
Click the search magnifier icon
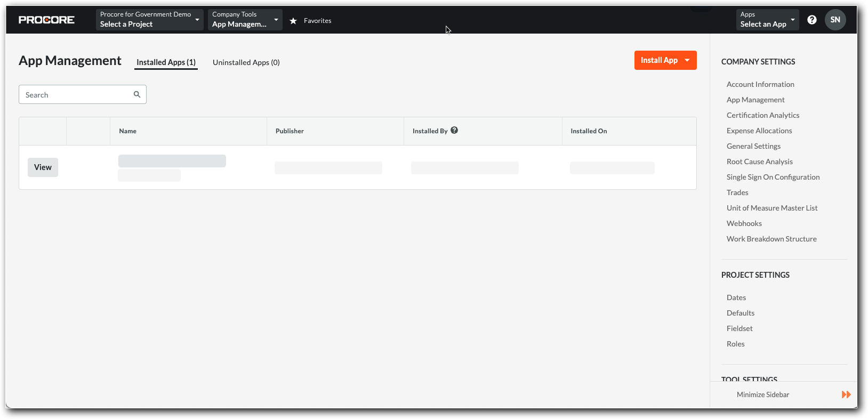tap(137, 94)
